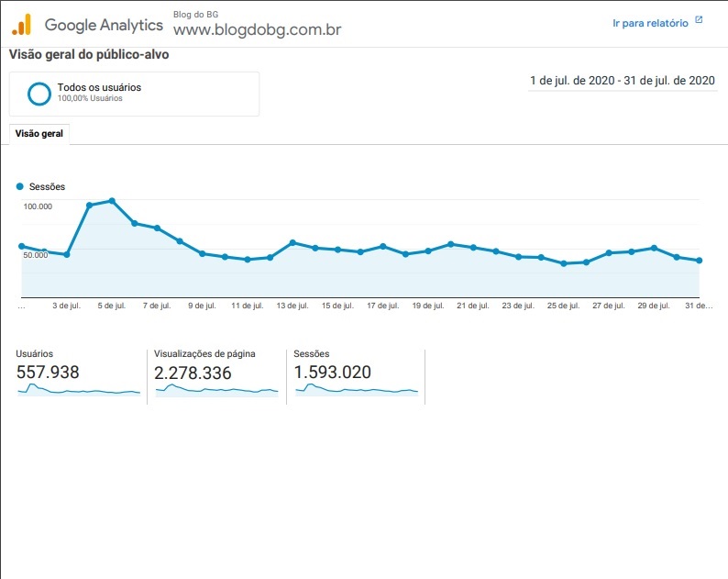Viewport: 728px width, 579px height.
Task: Click the Usuários sparkline thumbnail
Action: click(x=79, y=389)
